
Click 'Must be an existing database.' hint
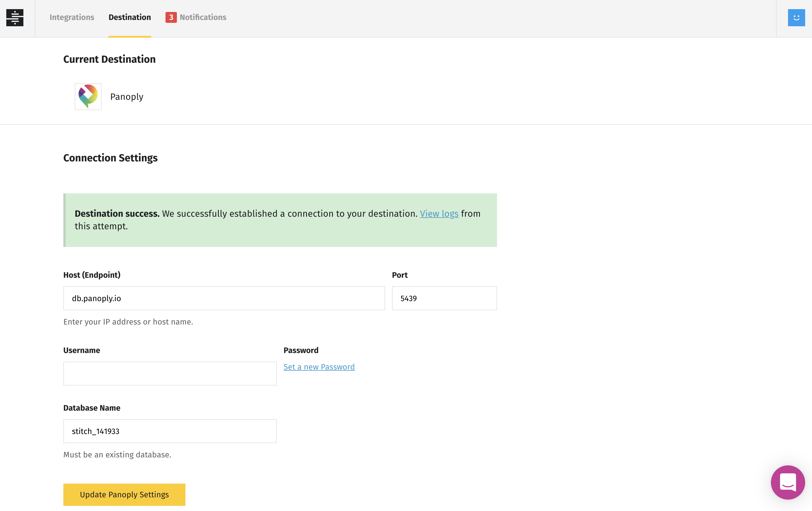pos(117,455)
